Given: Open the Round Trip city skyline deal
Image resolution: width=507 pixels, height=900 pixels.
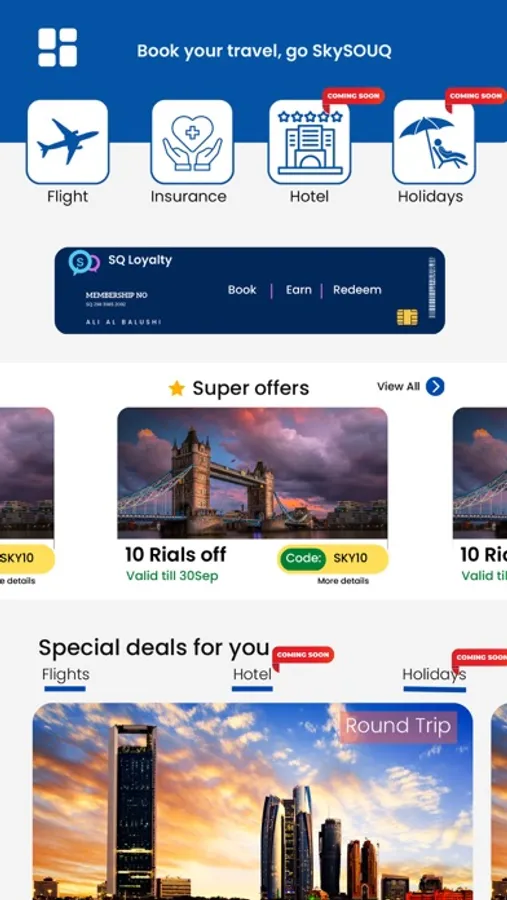Looking at the screenshot, I should tap(253, 801).
